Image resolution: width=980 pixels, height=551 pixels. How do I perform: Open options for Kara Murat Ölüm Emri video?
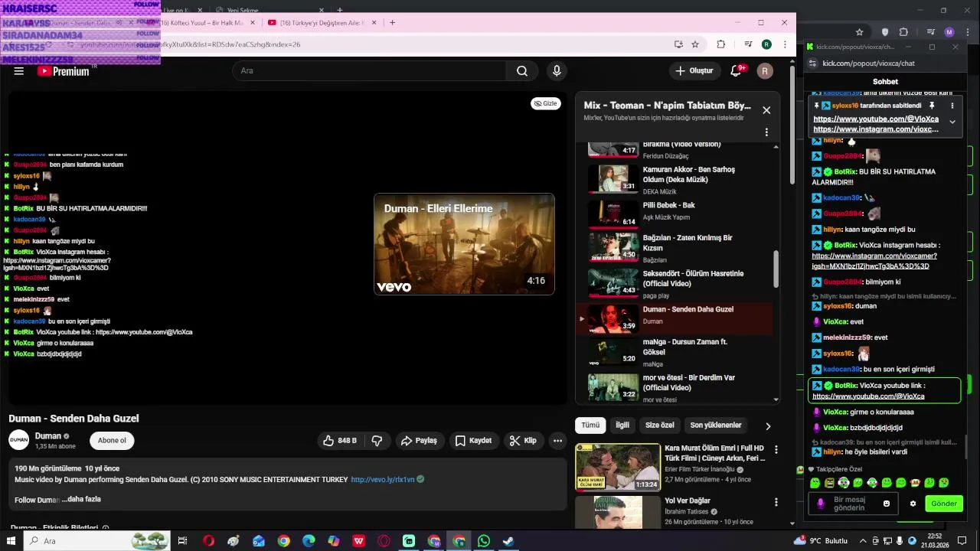776,450
